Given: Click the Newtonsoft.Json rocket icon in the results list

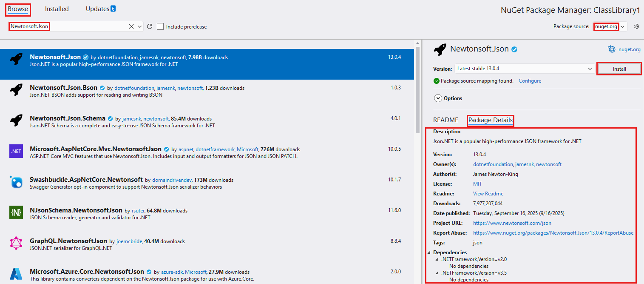Looking at the screenshot, I should pos(16,59).
